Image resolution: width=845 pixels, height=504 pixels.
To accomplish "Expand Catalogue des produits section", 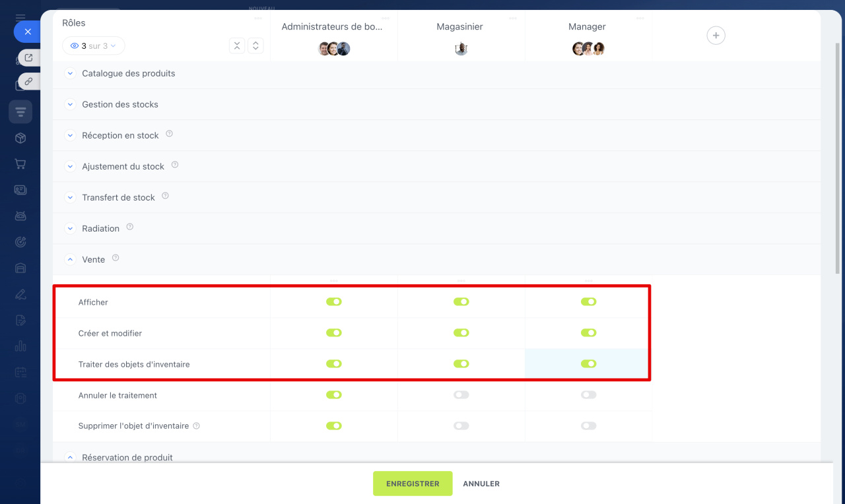I will click(x=71, y=73).
